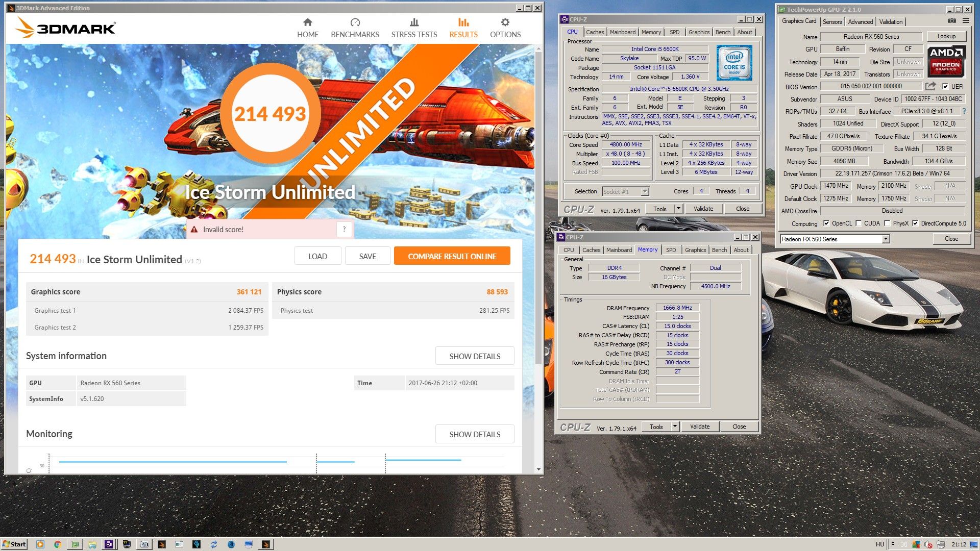This screenshot has height=551, width=980.
Task: Open Google Chrome from the taskbar
Action: pos(58,544)
